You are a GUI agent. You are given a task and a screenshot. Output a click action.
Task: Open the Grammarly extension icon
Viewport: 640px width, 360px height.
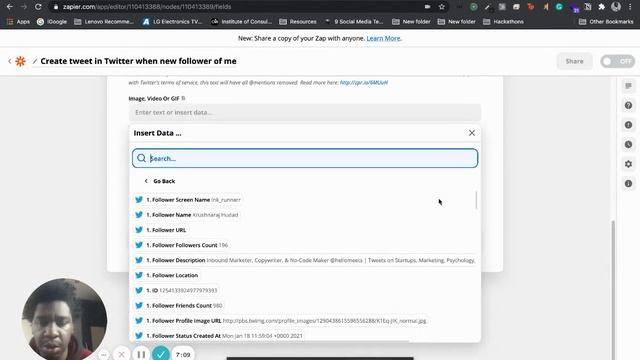[559, 7]
